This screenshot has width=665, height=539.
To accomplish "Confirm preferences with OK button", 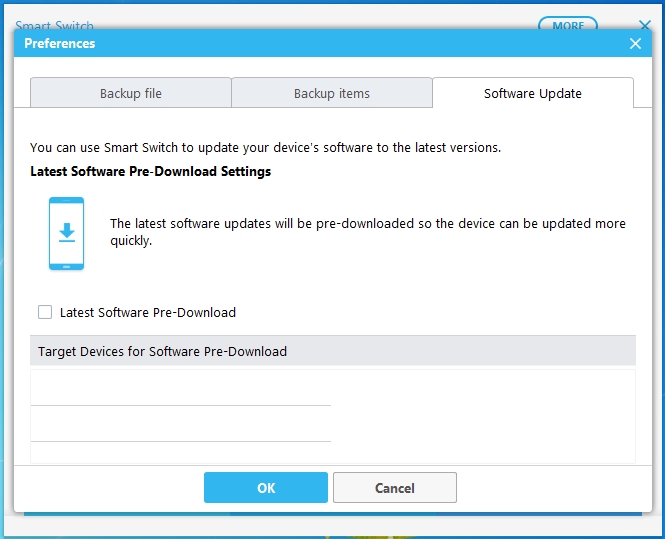I will 266,488.
